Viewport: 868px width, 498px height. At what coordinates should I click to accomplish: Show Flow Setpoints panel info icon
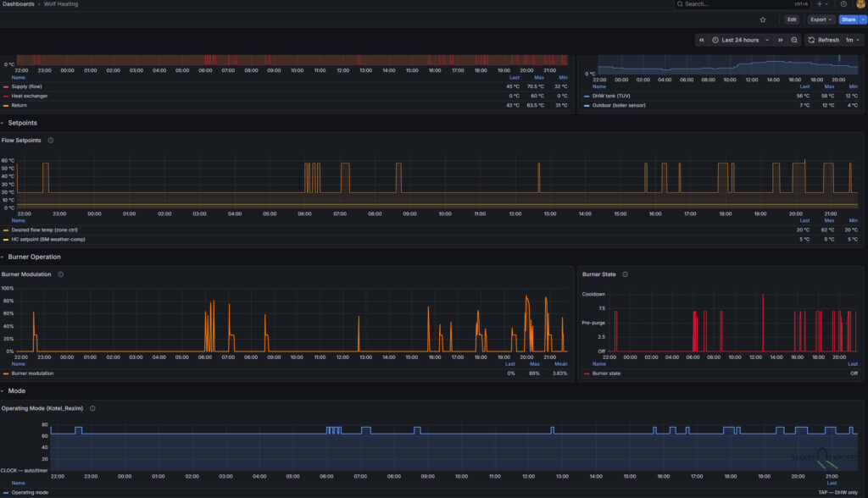pyautogui.click(x=51, y=141)
